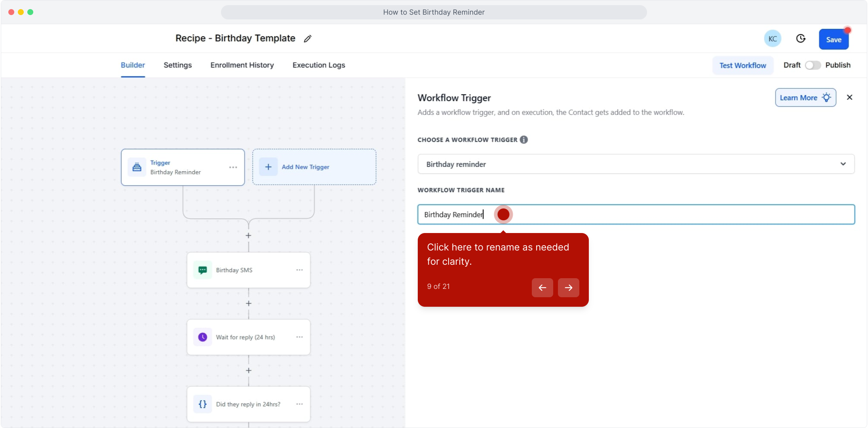This screenshot has height=428, width=868.
Task: Open the Birthday Reminder trigger options menu
Action: (233, 167)
